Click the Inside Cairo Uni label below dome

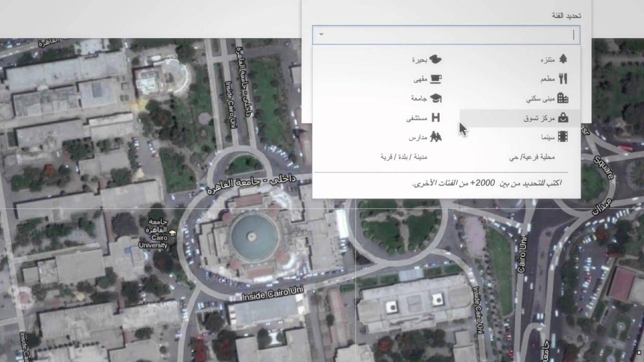272,295
